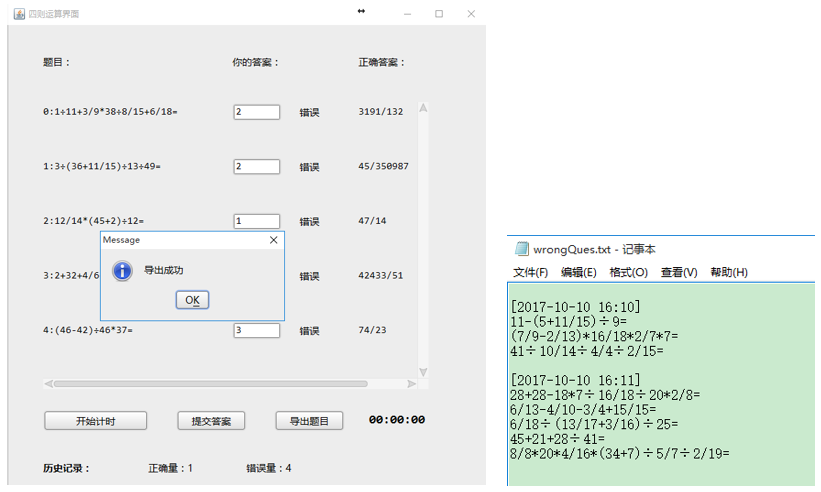This screenshot has height=492, width=821.
Task: Click Notepad line [2017-10-10 16:10]
Action: coord(575,307)
